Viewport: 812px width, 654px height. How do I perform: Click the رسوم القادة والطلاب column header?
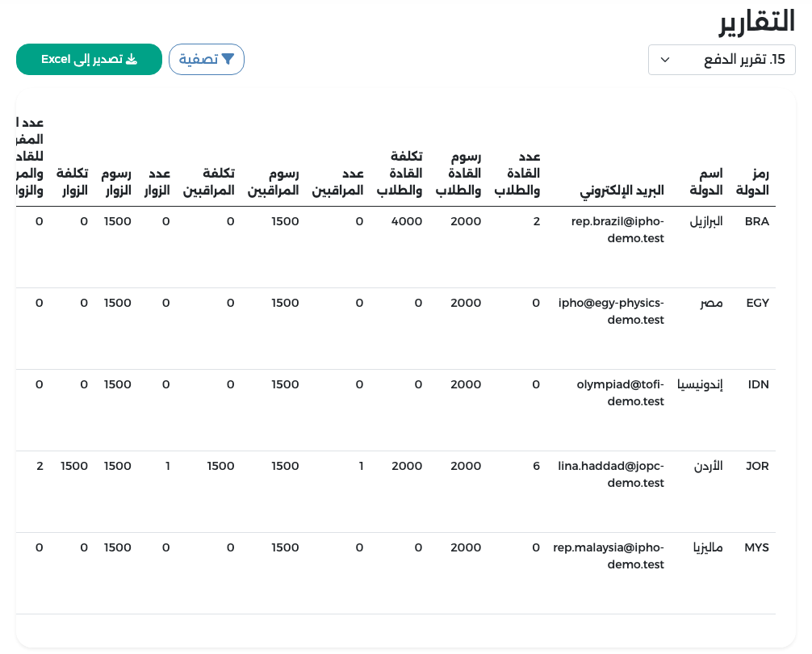458,174
